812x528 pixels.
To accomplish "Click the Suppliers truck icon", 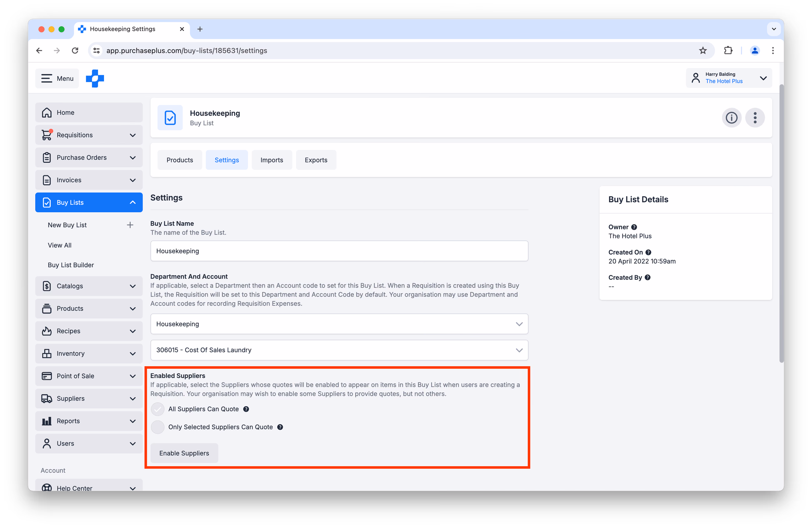I will pos(47,398).
